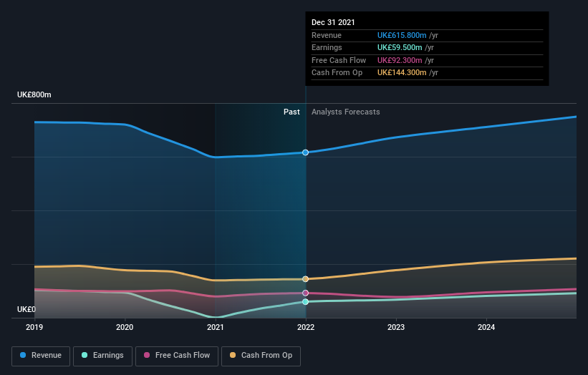Click the 2020 x-axis label

coord(125,328)
